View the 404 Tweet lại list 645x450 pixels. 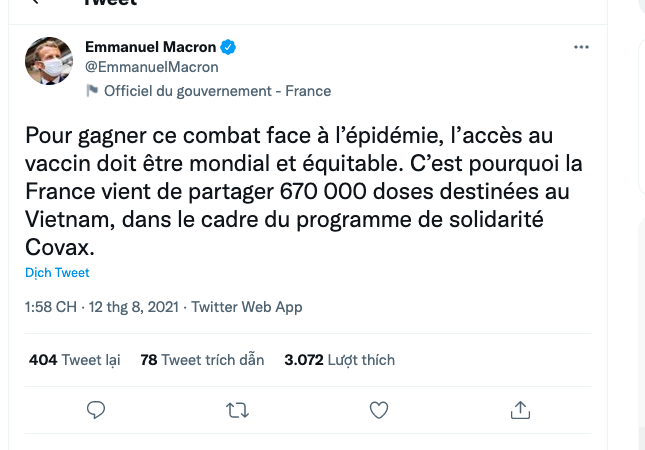point(74,360)
